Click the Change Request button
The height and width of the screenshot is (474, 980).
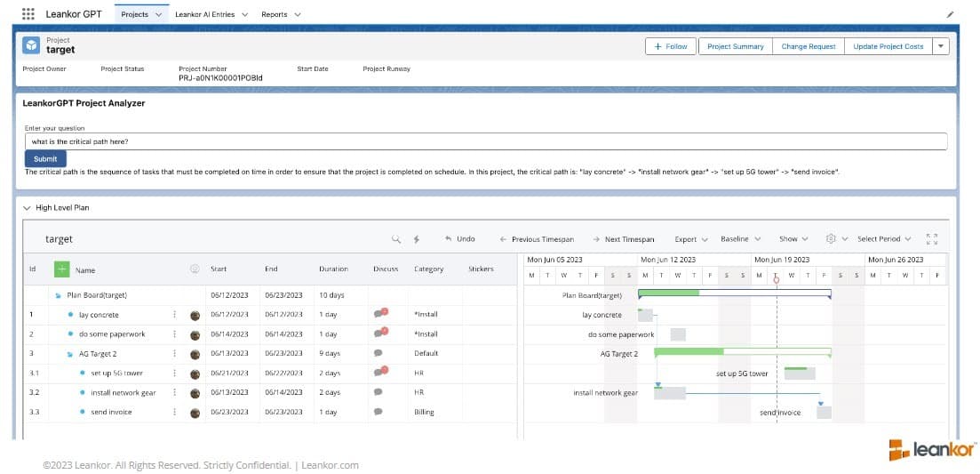[809, 46]
